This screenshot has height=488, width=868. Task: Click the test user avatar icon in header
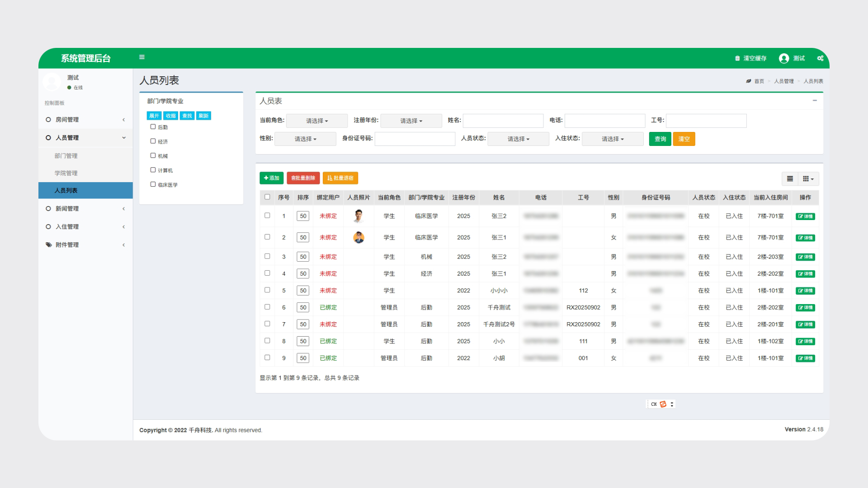coord(784,58)
